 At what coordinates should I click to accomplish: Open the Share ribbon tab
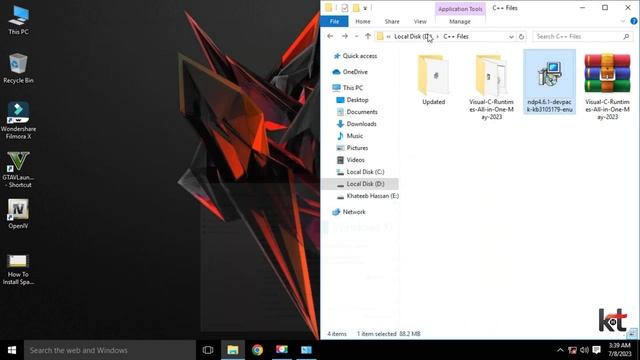click(392, 22)
